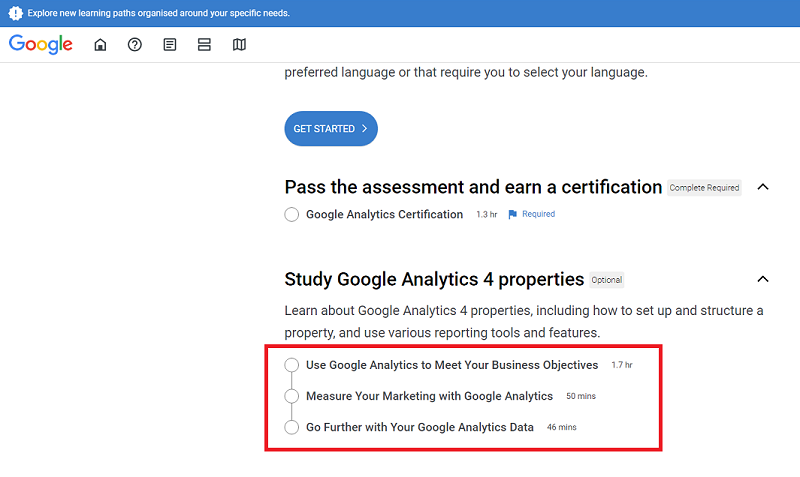Open Go Further with Your Analytics Data
This screenshot has height=477, width=800.
[420, 427]
